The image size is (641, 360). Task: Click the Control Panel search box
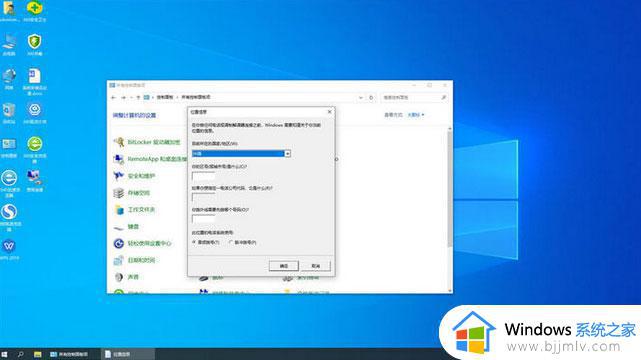point(413,98)
